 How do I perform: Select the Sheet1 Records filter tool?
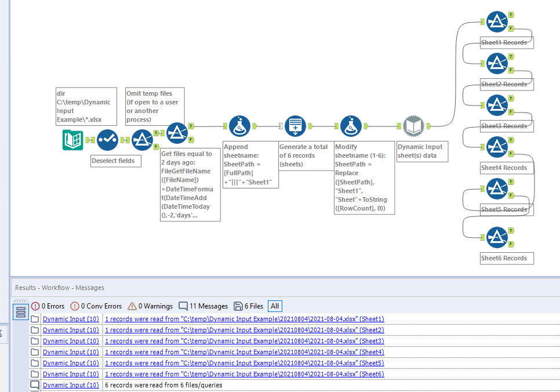pos(497,22)
